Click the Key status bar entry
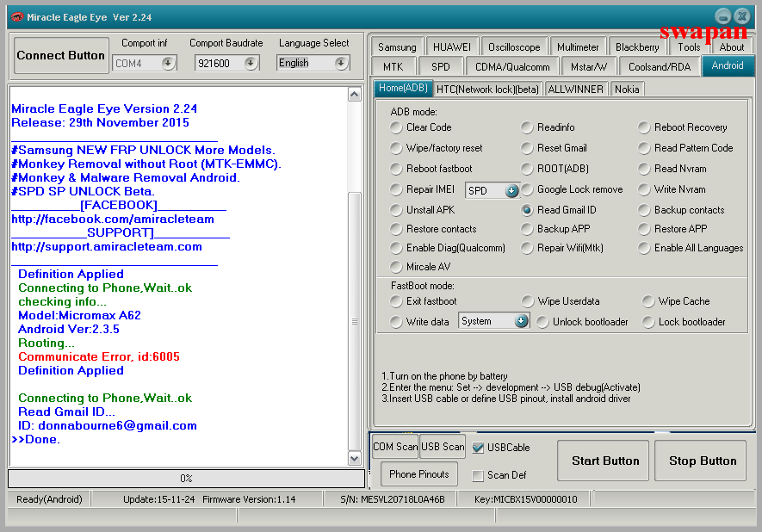Image resolution: width=762 pixels, height=532 pixels. [526, 499]
